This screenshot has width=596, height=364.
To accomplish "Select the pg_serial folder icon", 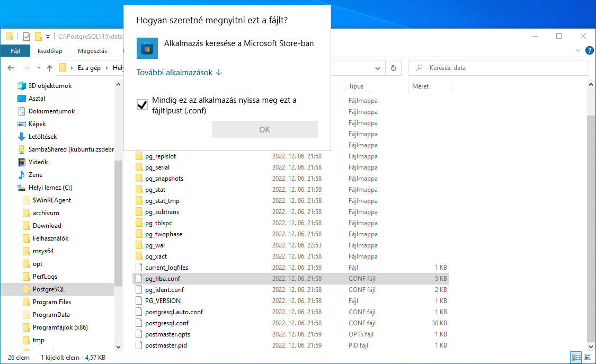I will (x=139, y=167).
